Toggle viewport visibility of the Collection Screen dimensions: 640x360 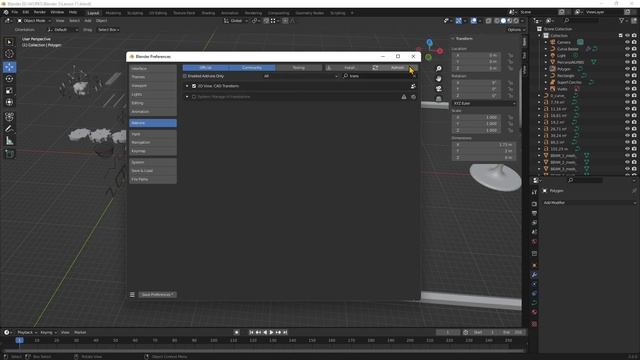pos(627,36)
